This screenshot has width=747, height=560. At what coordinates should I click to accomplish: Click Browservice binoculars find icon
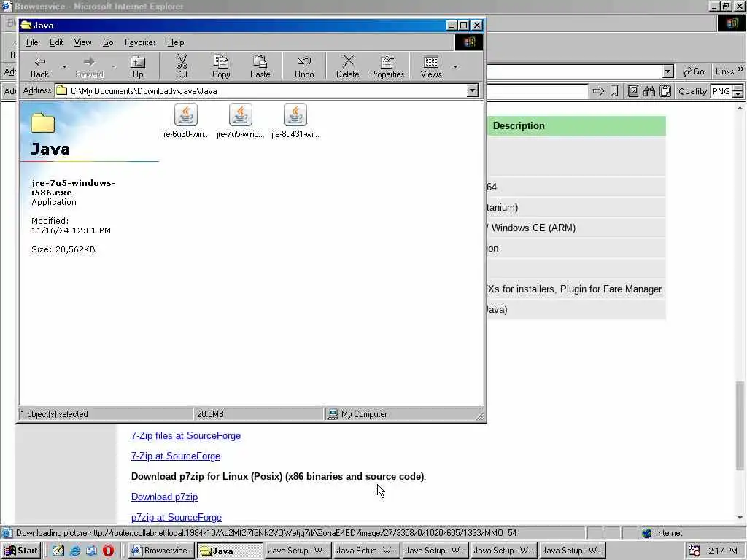point(649,91)
